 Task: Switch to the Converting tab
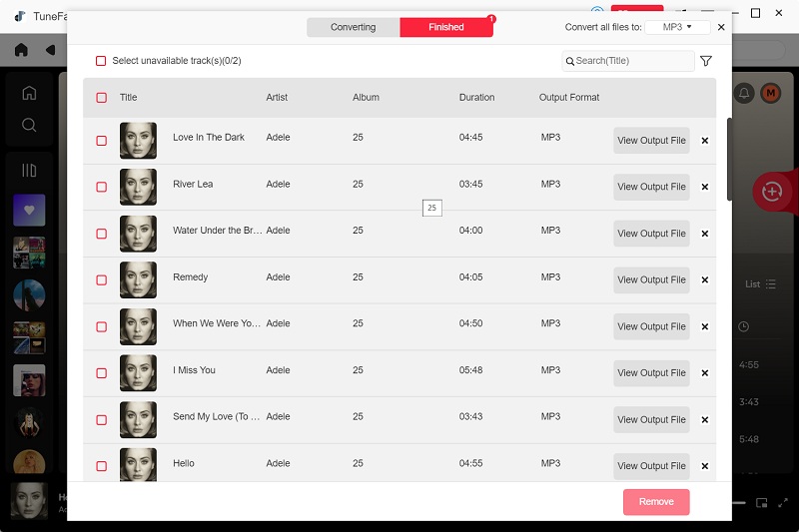pos(353,27)
